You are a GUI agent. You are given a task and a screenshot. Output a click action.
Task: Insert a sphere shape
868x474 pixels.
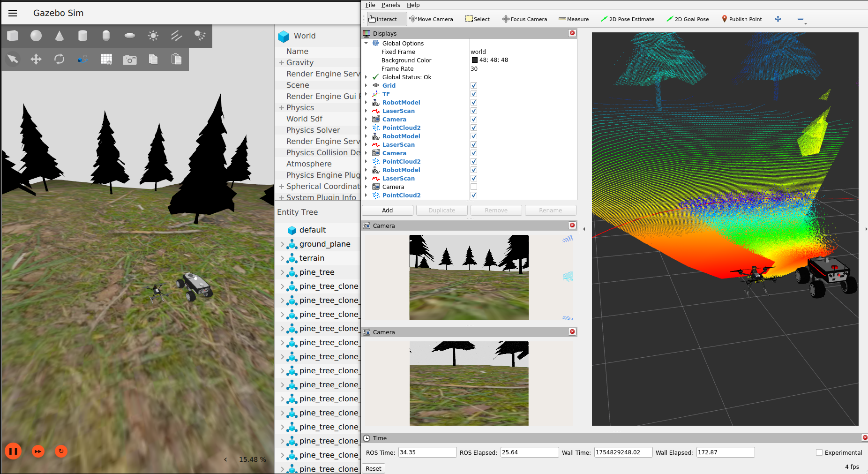pos(36,36)
